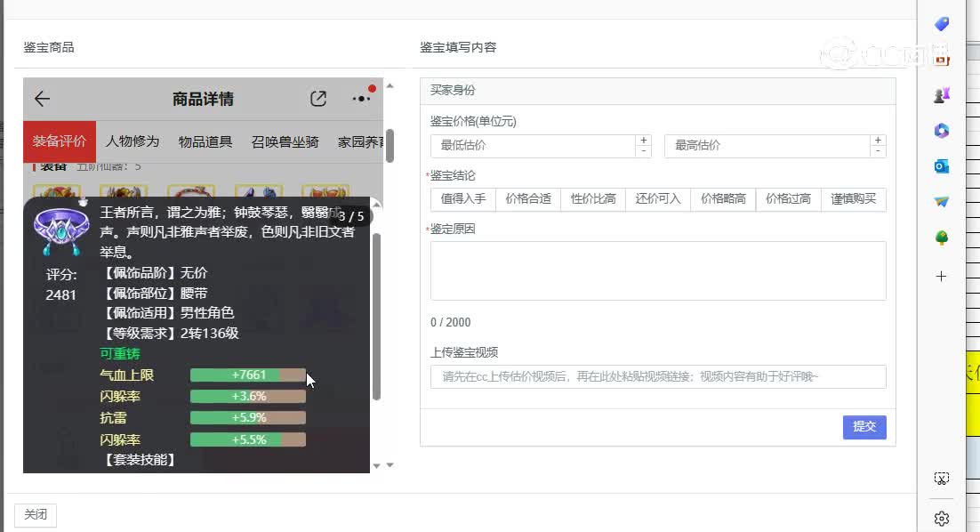Screen dimensions: 980x532
Task: Open sidebar settings gear icon
Action: (941, 519)
